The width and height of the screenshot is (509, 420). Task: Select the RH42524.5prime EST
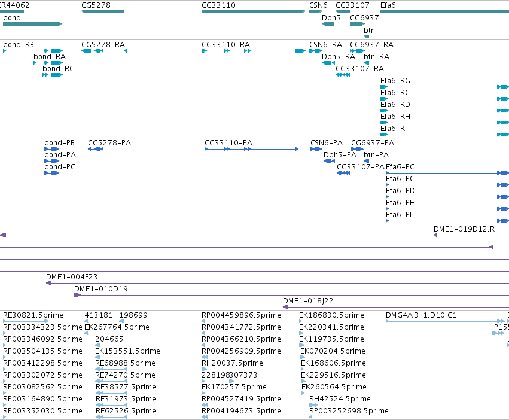click(x=340, y=399)
